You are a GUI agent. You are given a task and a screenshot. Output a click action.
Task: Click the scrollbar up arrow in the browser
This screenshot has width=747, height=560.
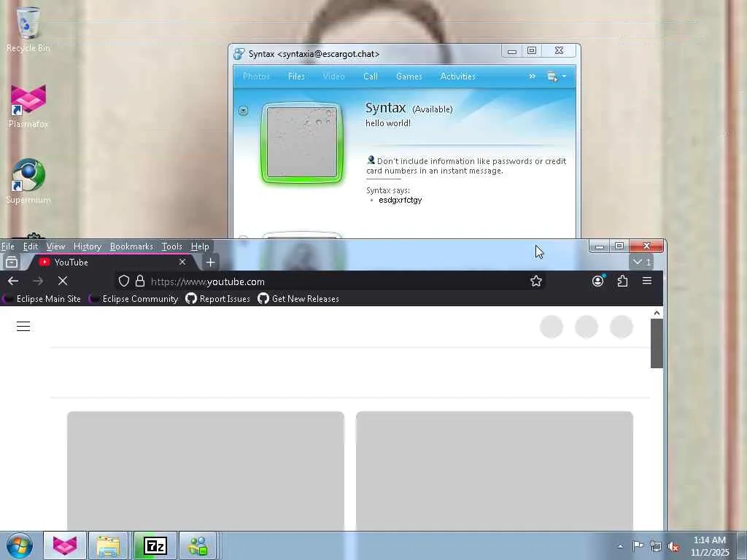click(657, 313)
